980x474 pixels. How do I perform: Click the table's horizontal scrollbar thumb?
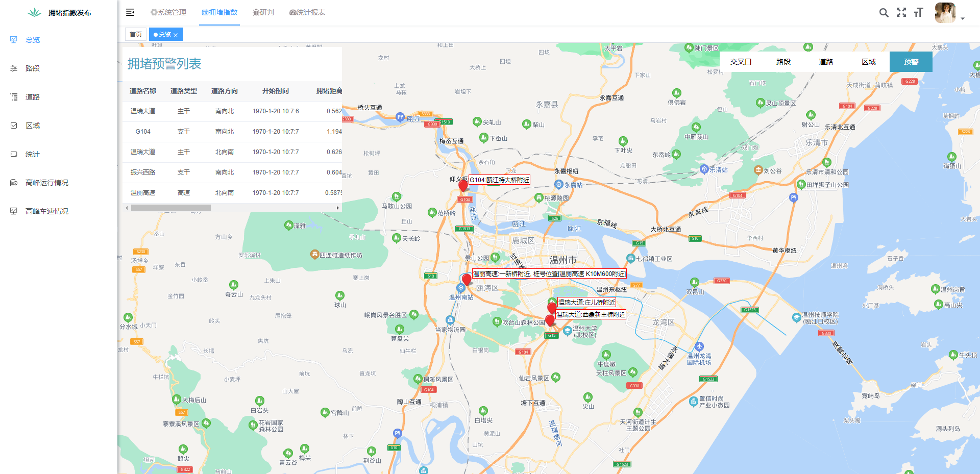tap(170, 208)
